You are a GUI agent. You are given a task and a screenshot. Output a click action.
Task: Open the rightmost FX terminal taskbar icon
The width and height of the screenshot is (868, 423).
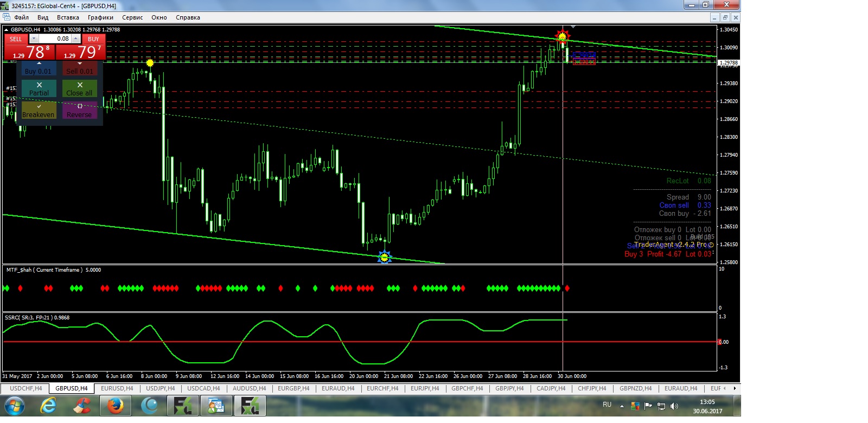[250, 406]
